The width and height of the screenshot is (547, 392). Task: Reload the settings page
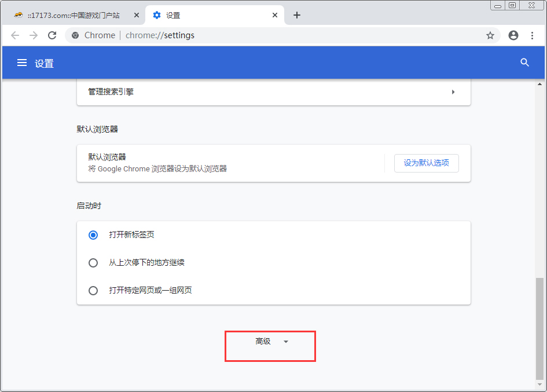pos(52,35)
